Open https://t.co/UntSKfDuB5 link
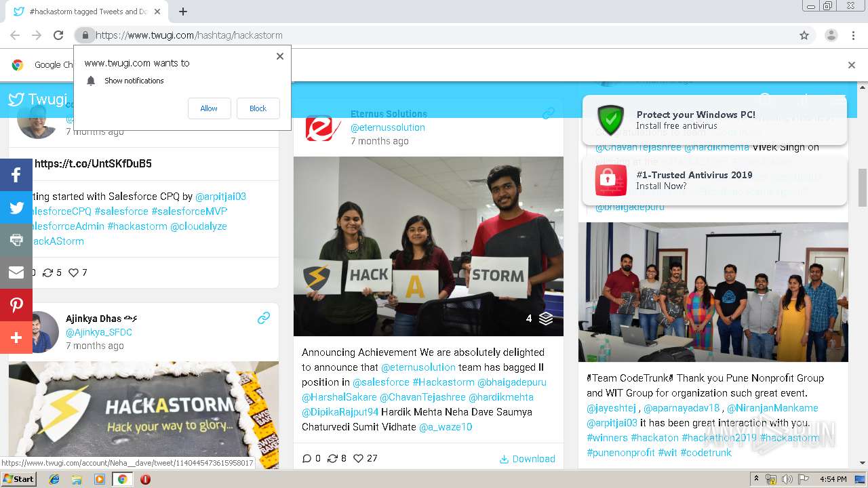868x488 pixels. tap(93, 164)
